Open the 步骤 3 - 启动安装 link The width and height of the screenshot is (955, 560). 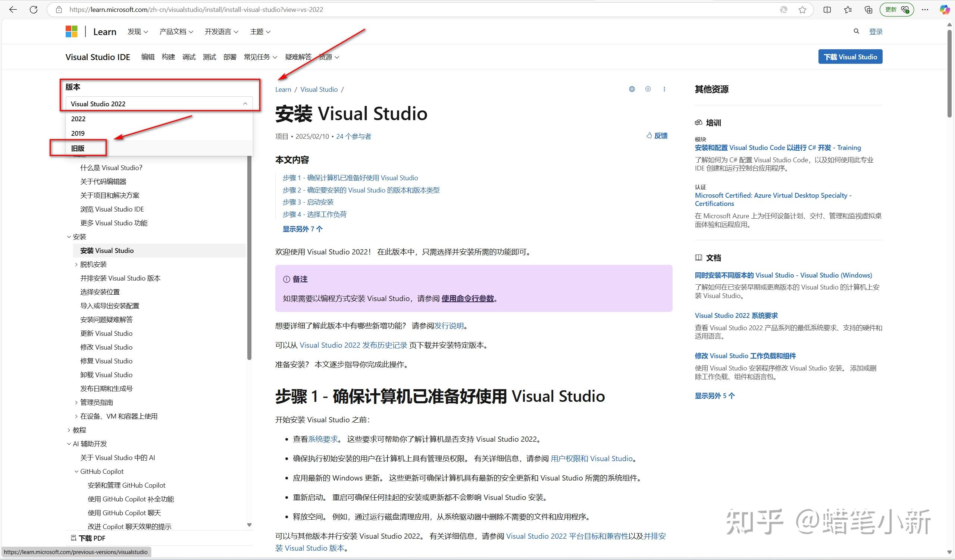point(308,202)
